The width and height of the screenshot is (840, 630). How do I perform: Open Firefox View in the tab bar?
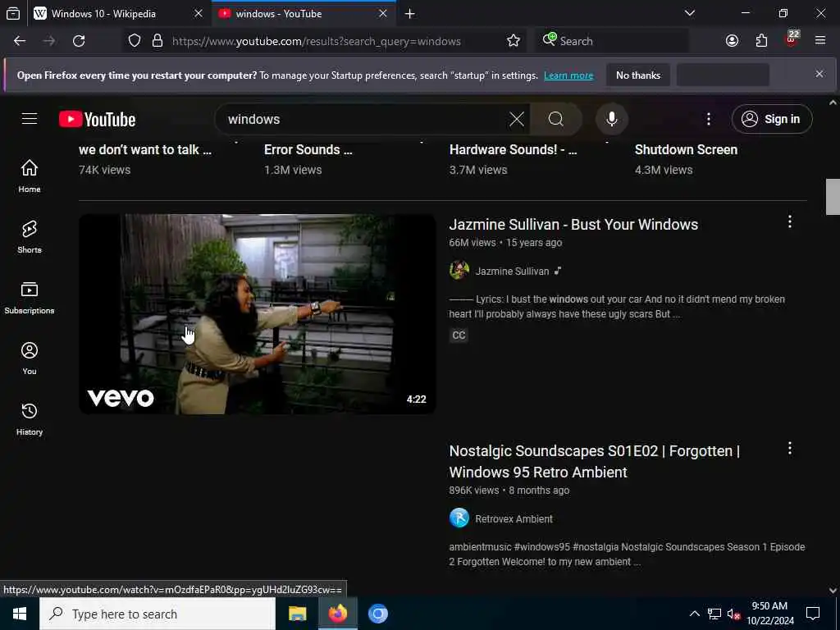point(13,13)
